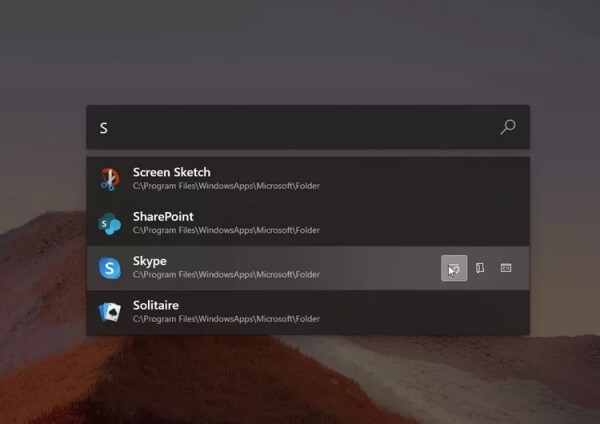Click the file path under SharePoint
Screen dimensions: 600x424
point(226,230)
